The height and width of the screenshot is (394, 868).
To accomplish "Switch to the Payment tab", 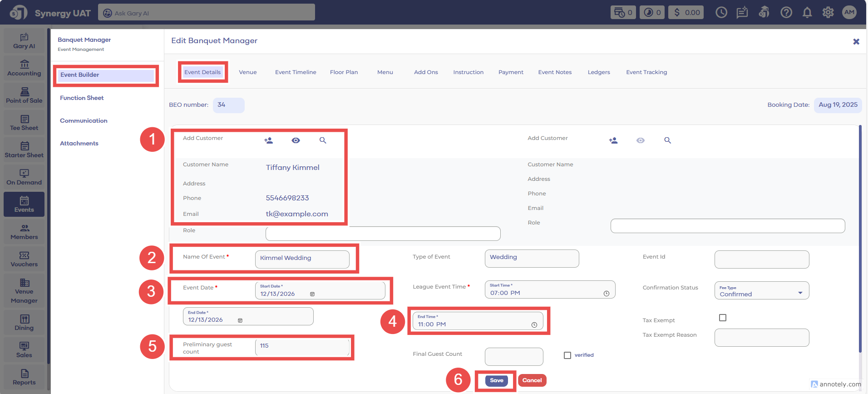I will 511,72.
